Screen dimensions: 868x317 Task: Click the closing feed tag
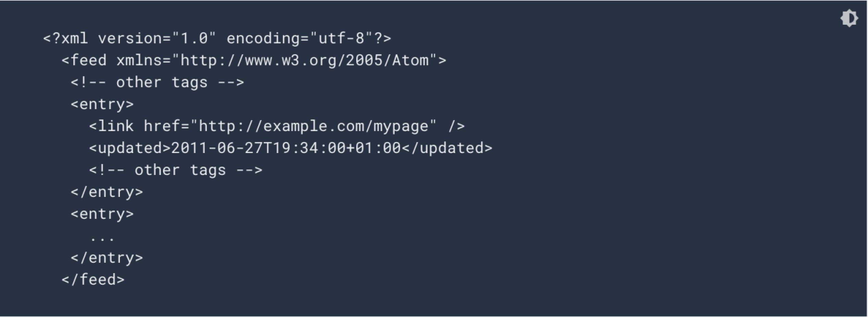tap(93, 280)
